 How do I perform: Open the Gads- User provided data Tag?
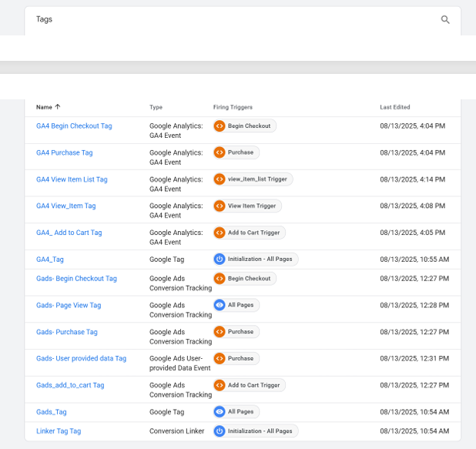coord(82,359)
